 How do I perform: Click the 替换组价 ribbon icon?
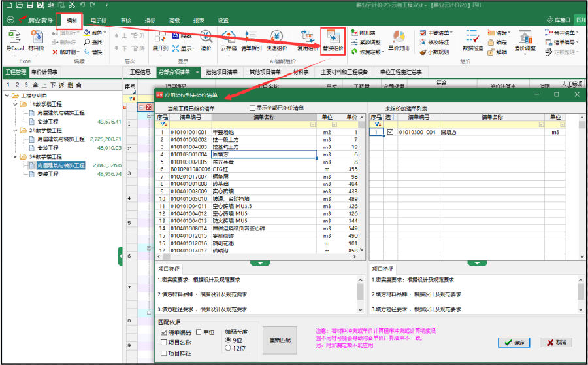point(333,39)
